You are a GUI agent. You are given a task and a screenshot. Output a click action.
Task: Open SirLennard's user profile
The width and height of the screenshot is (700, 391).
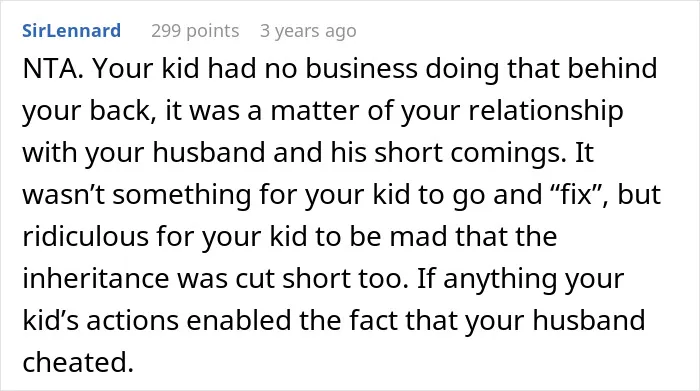coord(71,31)
